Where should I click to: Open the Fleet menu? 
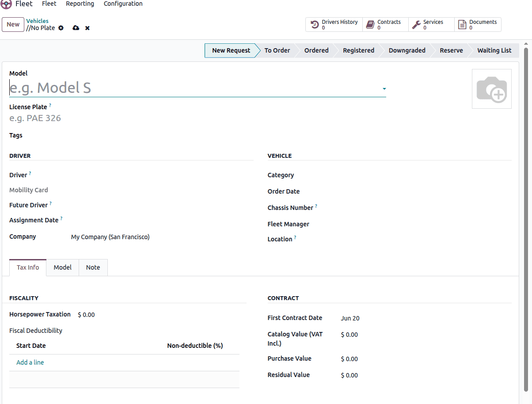pos(49,4)
